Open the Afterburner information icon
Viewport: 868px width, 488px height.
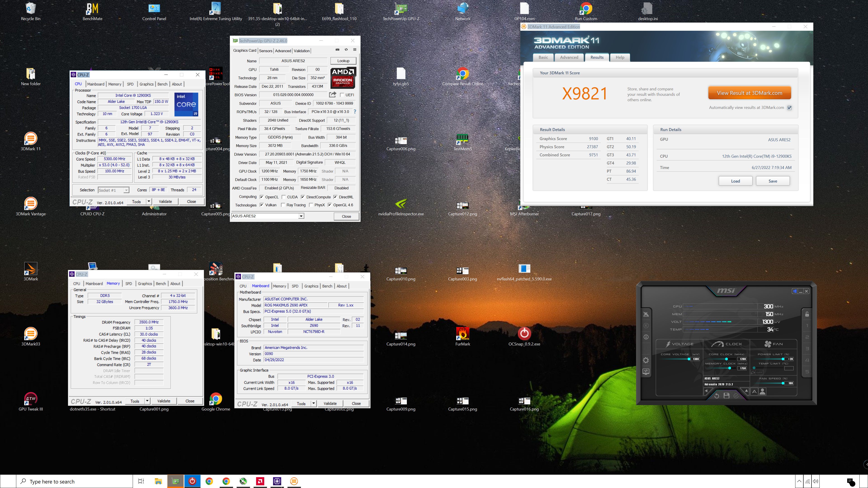[646, 337]
